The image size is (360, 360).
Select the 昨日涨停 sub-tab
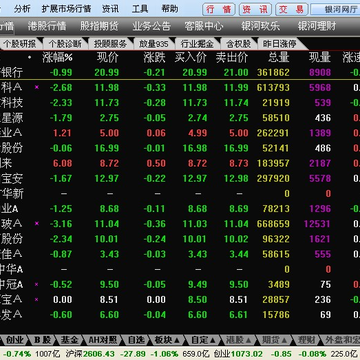coord(279,44)
